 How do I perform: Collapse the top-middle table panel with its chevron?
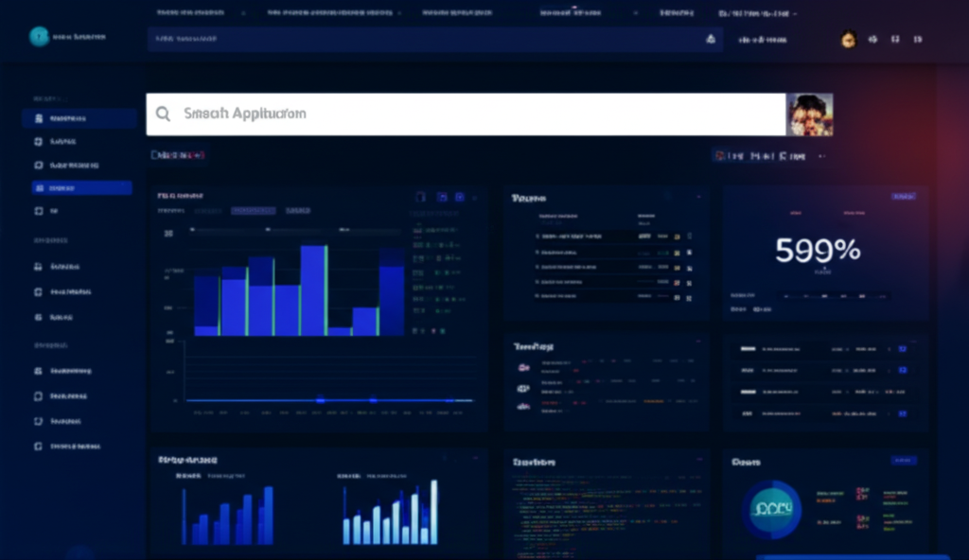[x=699, y=197]
